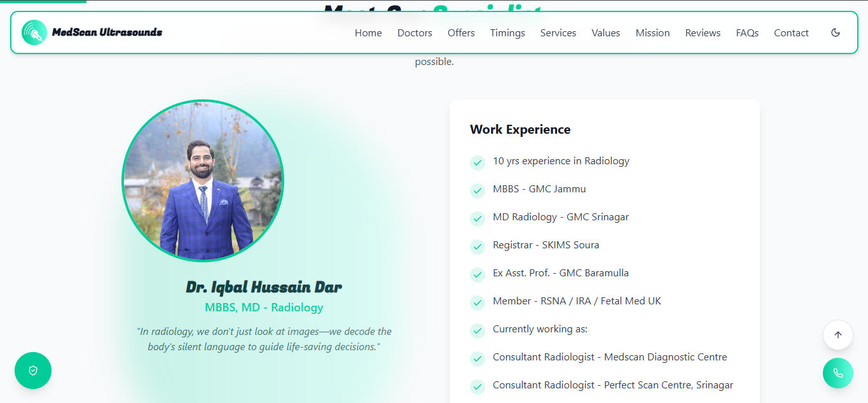Go to the Doctors section
The image size is (868, 403).
(x=415, y=33)
